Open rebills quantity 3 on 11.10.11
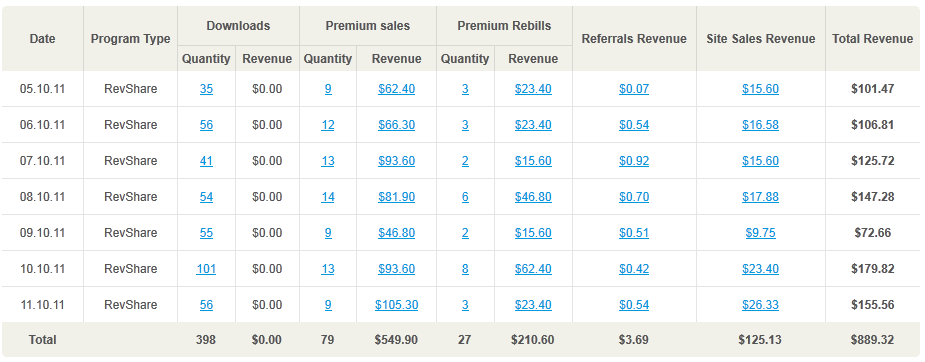This screenshot has width=925, height=362. pyautogui.click(x=465, y=305)
